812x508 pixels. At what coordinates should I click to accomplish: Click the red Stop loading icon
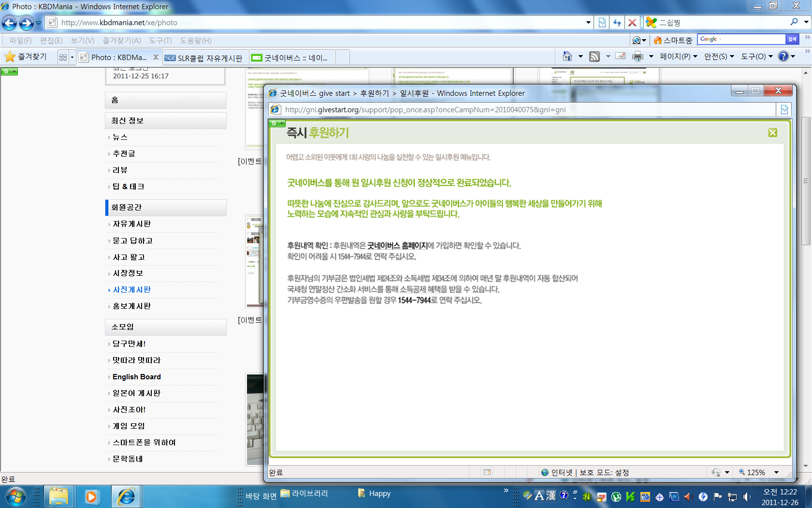click(632, 23)
